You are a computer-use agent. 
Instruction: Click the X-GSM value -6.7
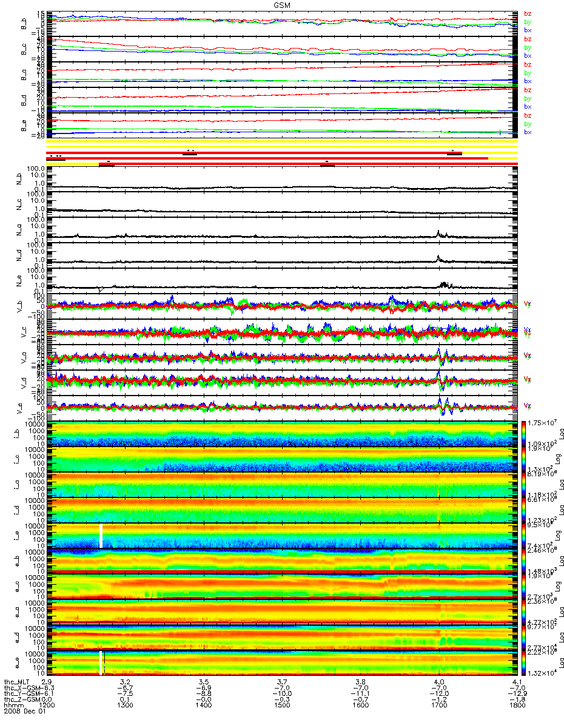tap(125, 689)
